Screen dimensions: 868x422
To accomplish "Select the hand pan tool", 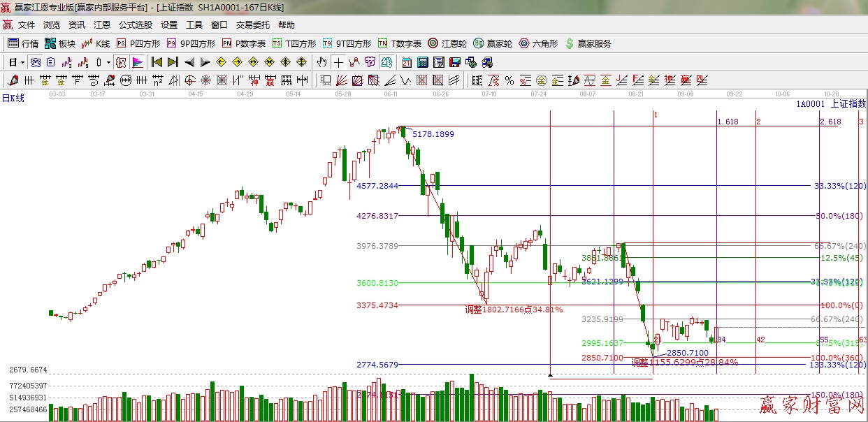I will (322, 62).
